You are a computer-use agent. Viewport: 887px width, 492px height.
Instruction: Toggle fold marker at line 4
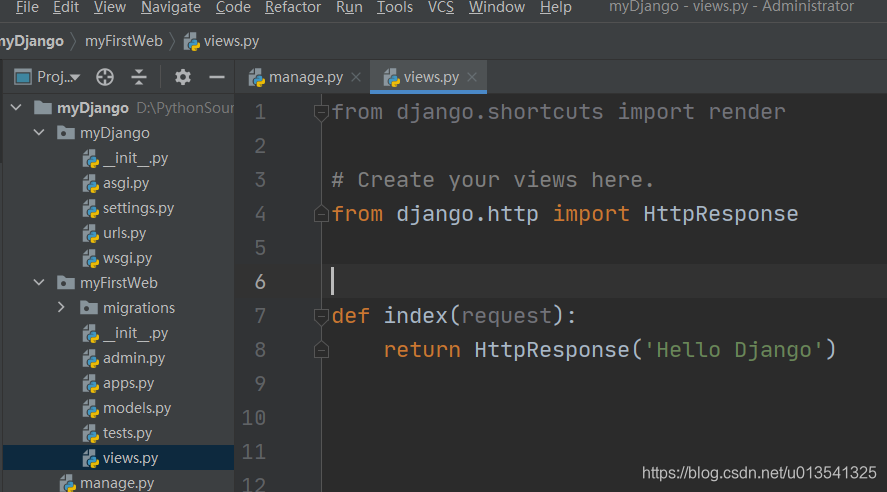click(321, 214)
